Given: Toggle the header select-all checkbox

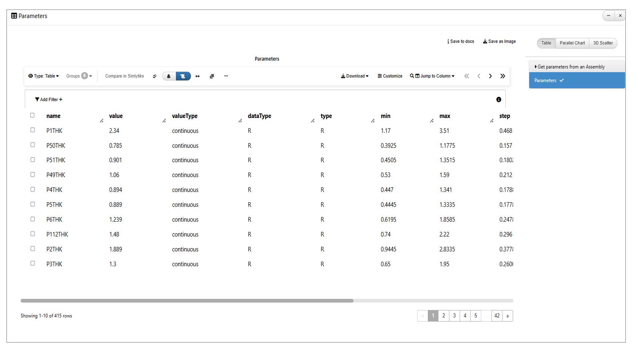Looking at the screenshot, I should point(32,115).
